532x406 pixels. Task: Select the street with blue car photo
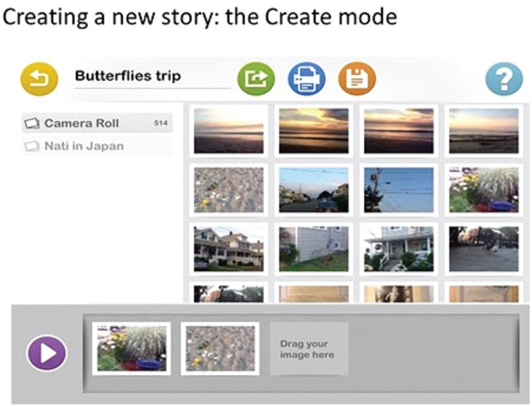coord(313,190)
